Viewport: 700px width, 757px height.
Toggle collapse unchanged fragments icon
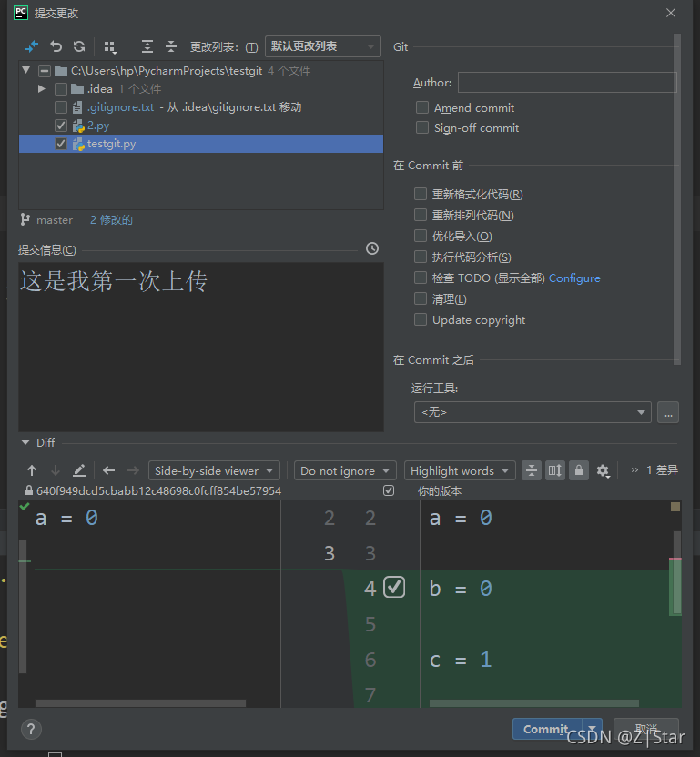[x=532, y=470]
